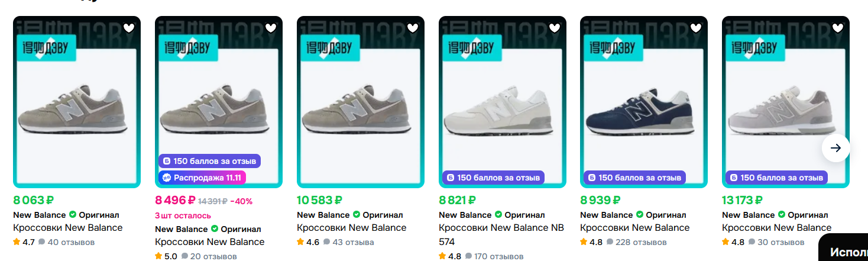The width and height of the screenshot is (868, 261).
Task: Click heart icon on 13 173 ₽ sneakers
Action: pyautogui.click(x=838, y=28)
